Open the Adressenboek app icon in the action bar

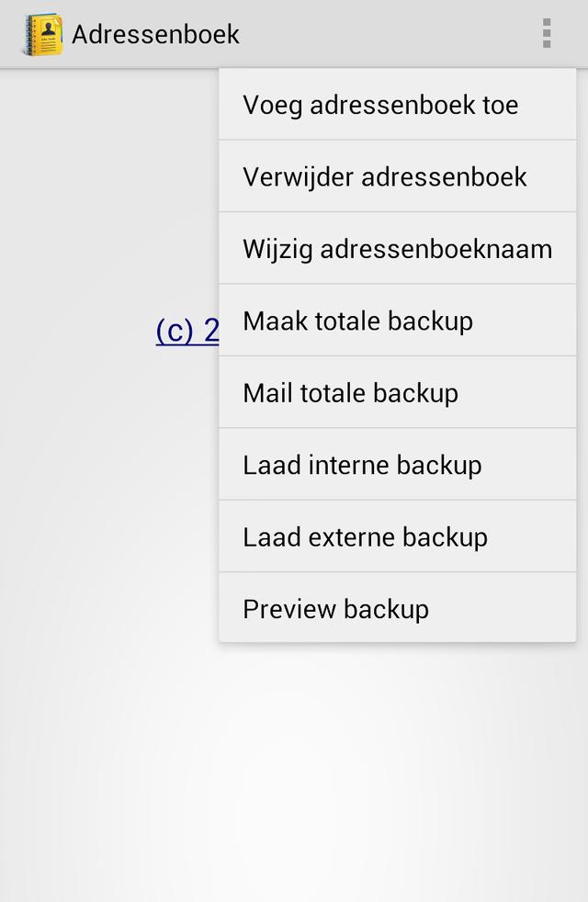pos(41,34)
